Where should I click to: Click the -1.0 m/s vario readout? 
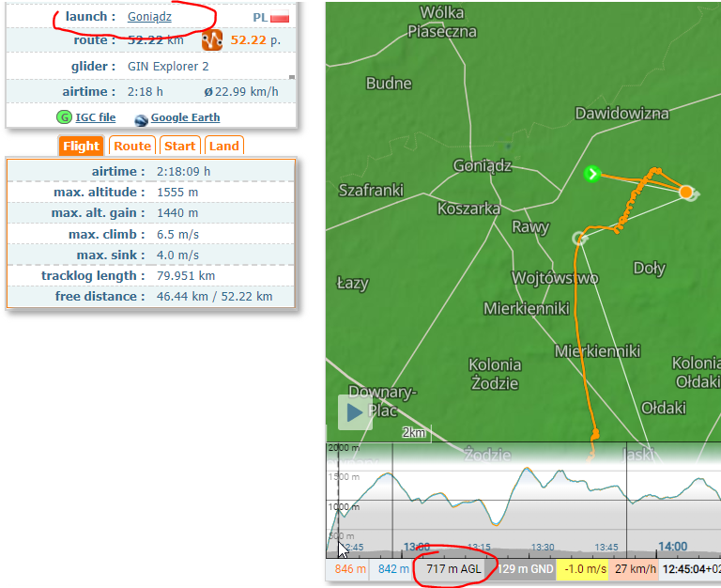585,569
